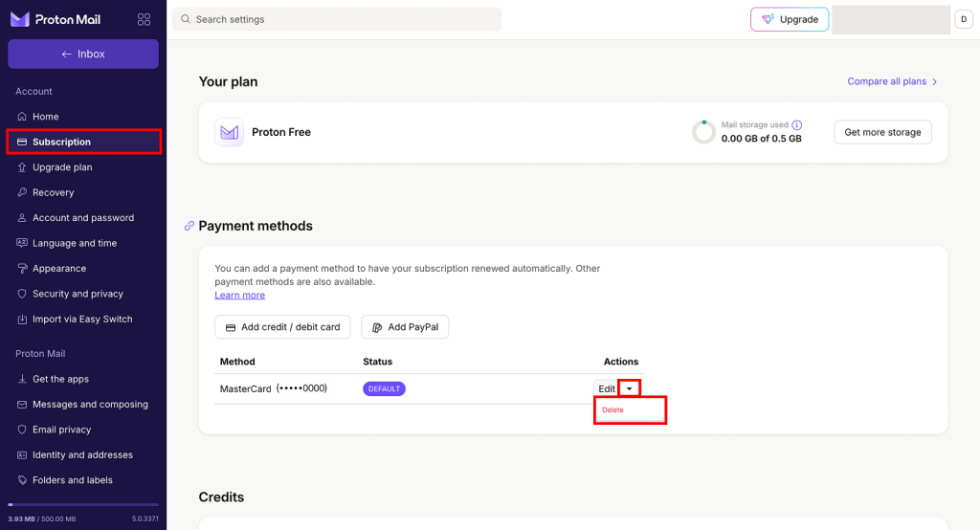The width and height of the screenshot is (980, 530).
Task: Click the Payment methods anchor link icon
Action: point(189,227)
